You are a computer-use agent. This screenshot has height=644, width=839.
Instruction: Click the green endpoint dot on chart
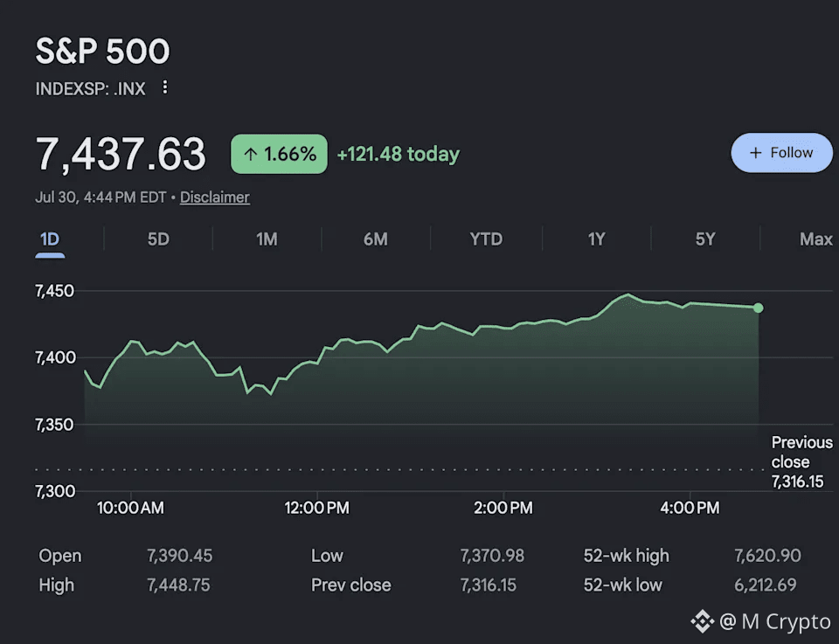pyautogui.click(x=759, y=308)
